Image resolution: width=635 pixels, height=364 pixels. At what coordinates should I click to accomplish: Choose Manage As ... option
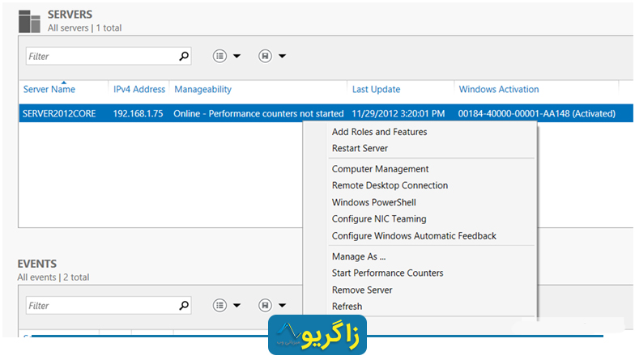(x=358, y=257)
